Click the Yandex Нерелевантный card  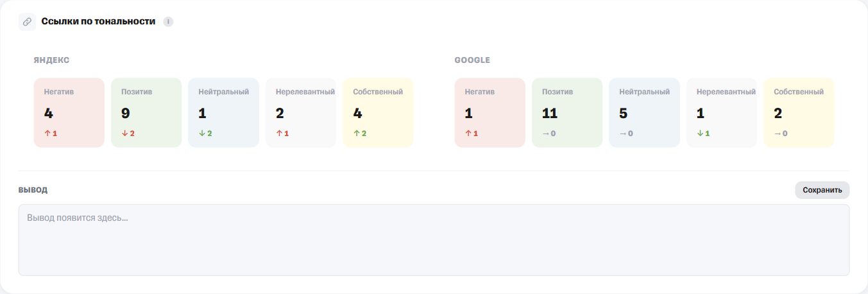[x=301, y=113]
